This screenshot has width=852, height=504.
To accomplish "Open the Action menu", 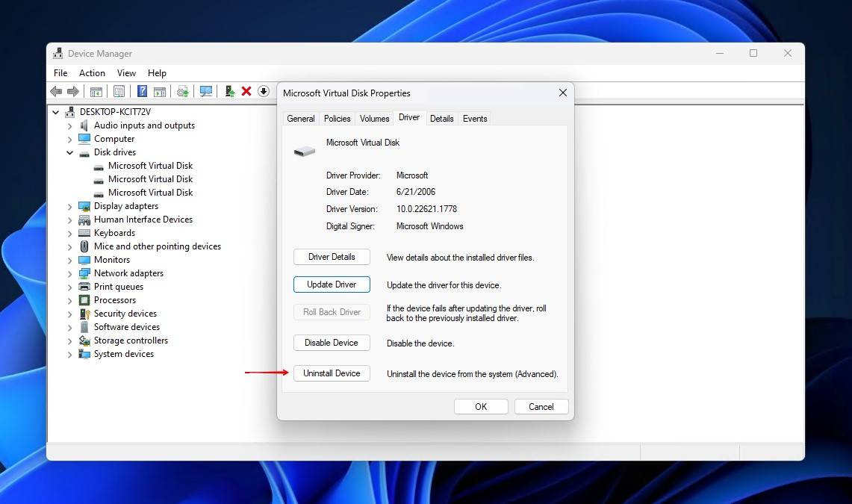I will point(92,72).
